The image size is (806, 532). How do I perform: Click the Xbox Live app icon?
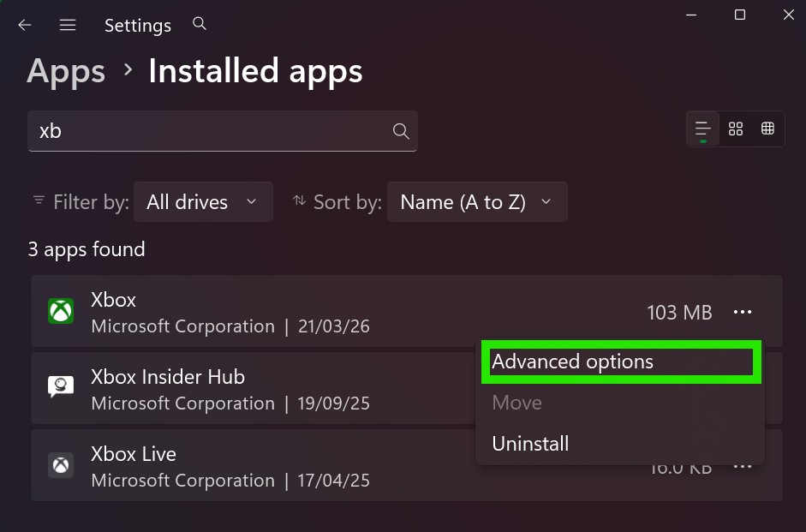click(61, 465)
